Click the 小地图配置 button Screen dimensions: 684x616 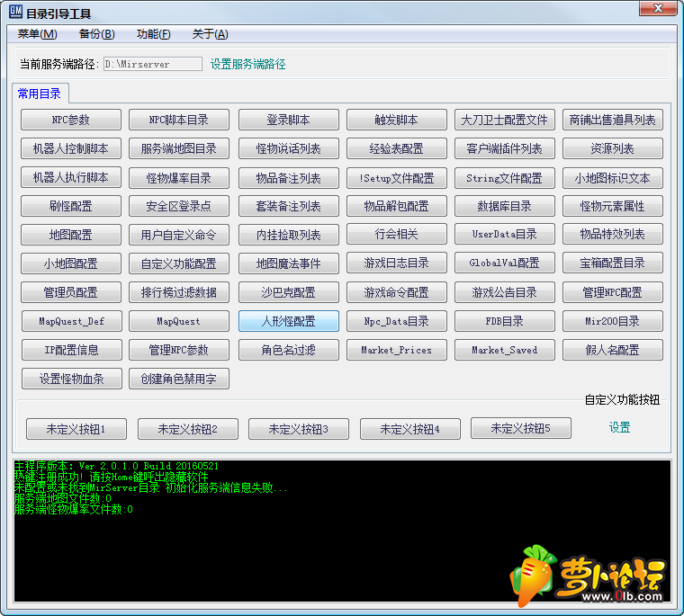[x=71, y=263]
